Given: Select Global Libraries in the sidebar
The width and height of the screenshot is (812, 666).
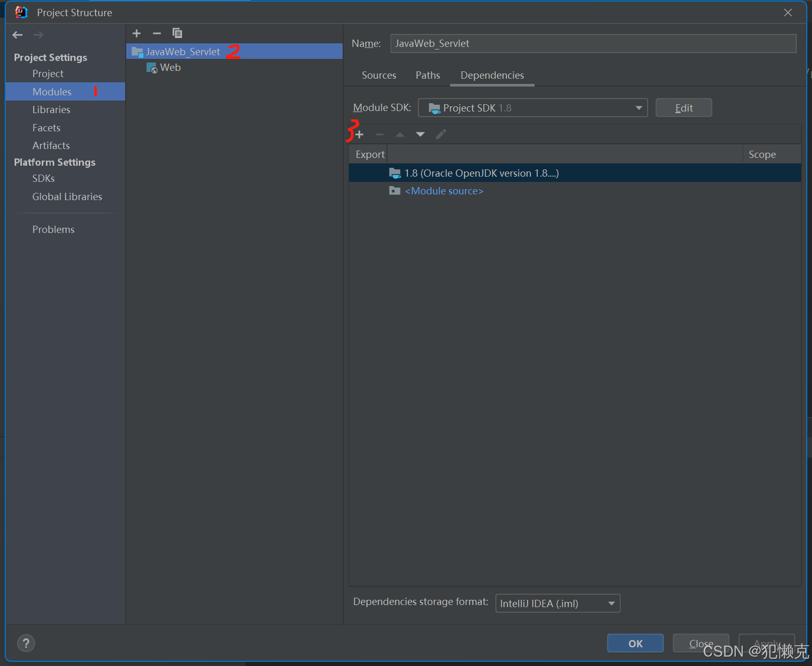Looking at the screenshot, I should (x=67, y=196).
